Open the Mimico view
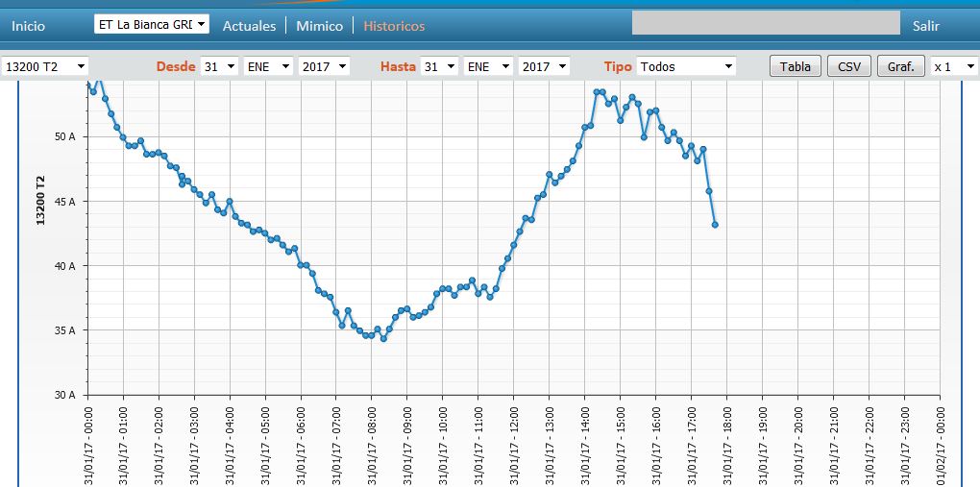980x487 pixels. click(x=319, y=26)
